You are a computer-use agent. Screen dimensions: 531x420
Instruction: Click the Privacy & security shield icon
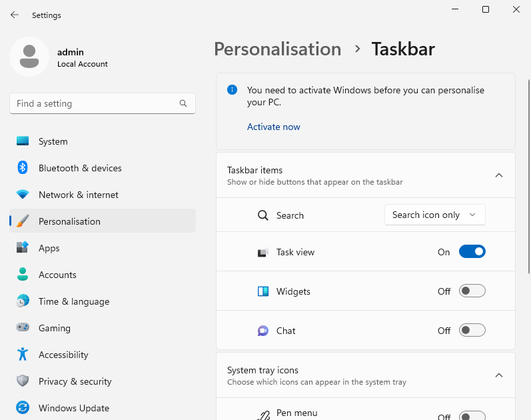click(23, 381)
